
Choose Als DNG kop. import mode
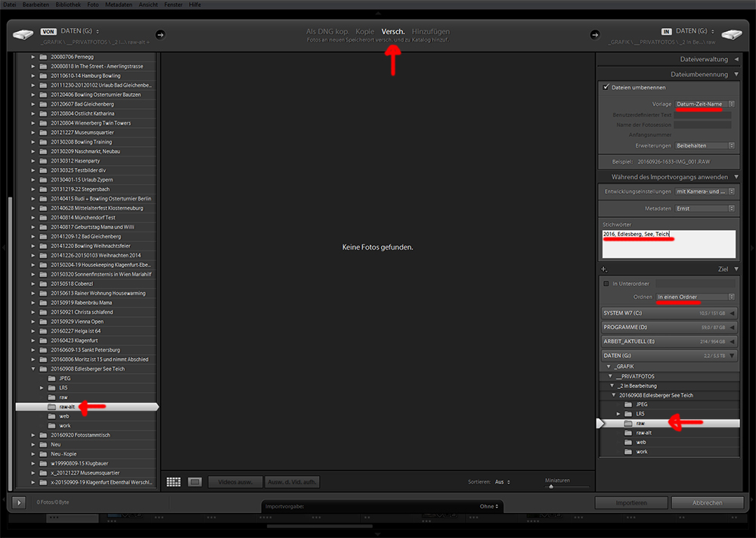click(x=327, y=31)
